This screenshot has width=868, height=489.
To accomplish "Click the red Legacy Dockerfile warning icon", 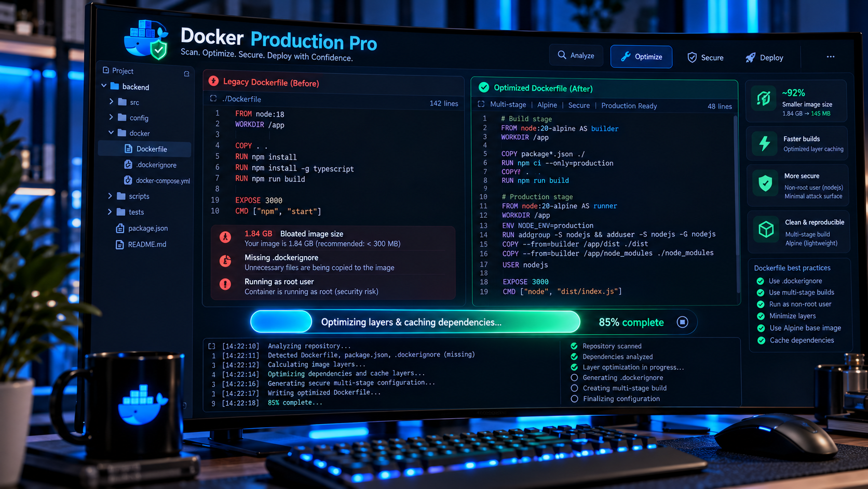I will pos(213,81).
